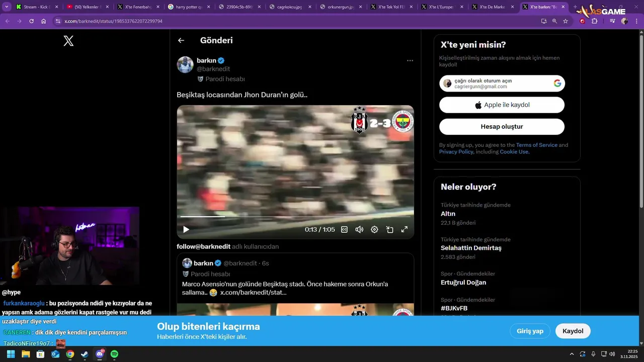Bookmark this page with the star

[566, 21]
